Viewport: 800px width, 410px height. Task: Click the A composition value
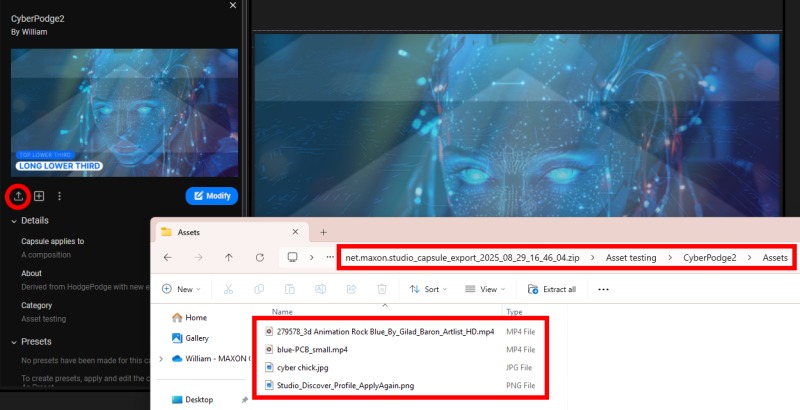46,255
